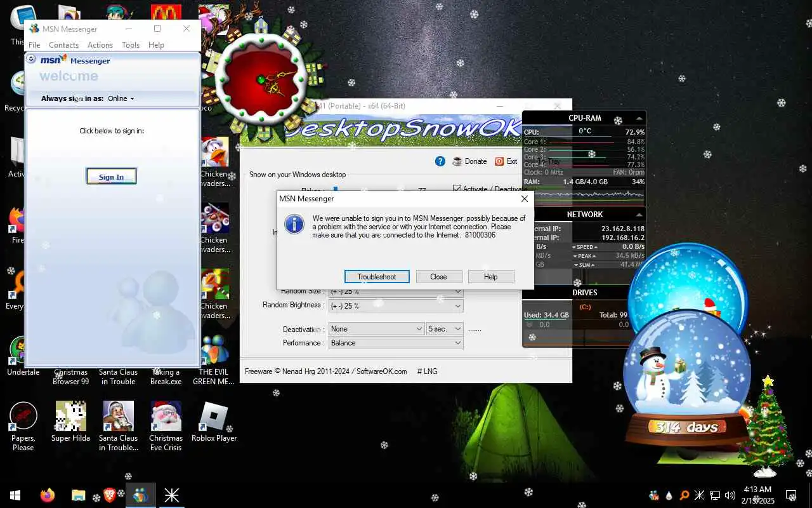This screenshot has width=812, height=508.
Task: Open the '5 sec.' dropdown
Action: click(x=445, y=329)
